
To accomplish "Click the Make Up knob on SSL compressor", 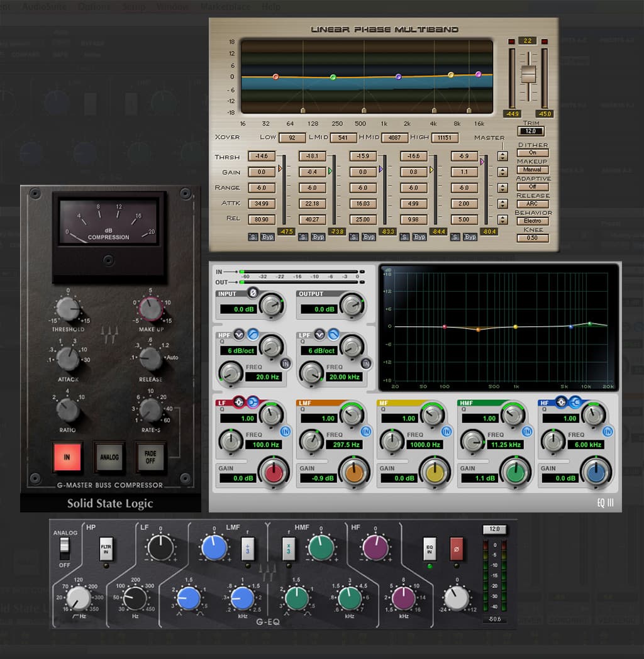I will (150, 309).
